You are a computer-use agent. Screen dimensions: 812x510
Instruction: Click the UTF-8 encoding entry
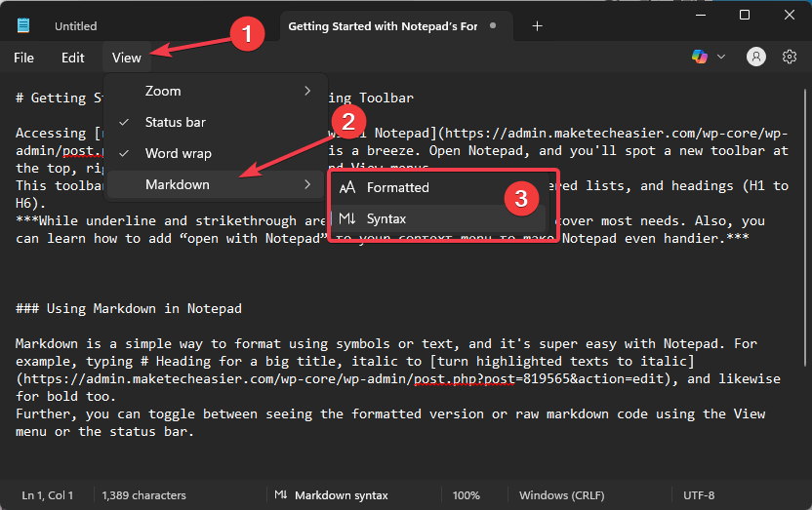pos(699,495)
